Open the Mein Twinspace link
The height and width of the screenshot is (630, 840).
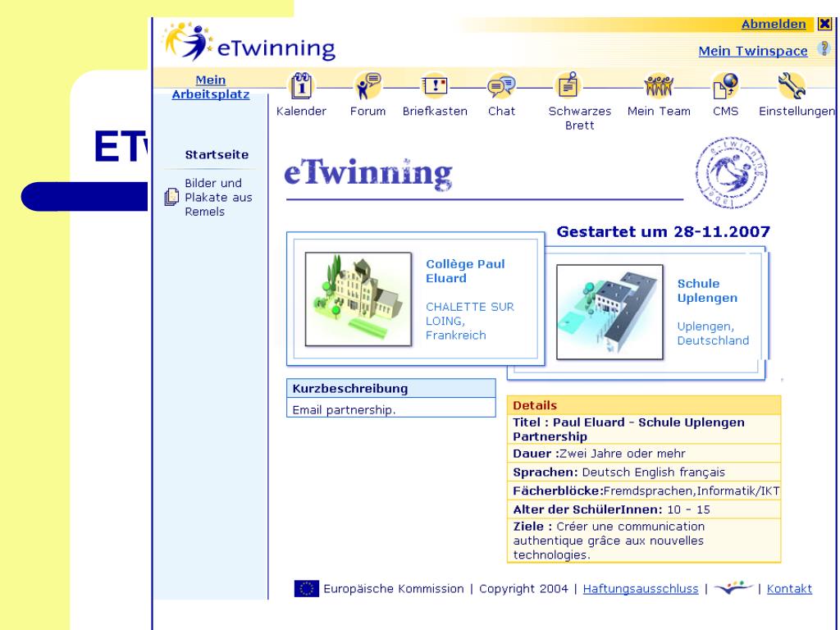pos(753,51)
